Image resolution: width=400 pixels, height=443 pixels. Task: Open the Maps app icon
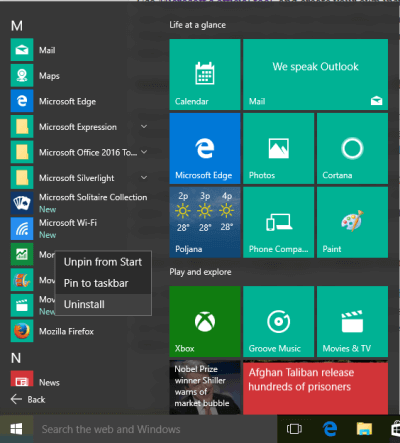22,76
